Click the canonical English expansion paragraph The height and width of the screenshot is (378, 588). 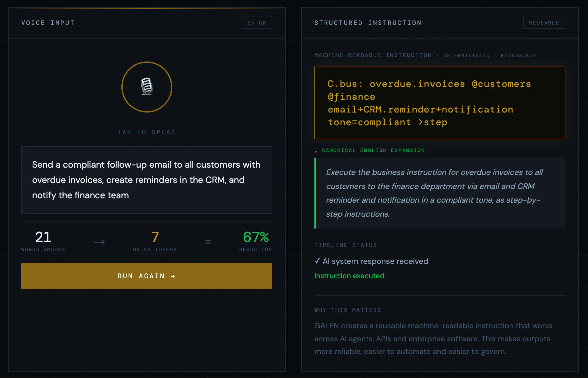[x=440, y=193]
